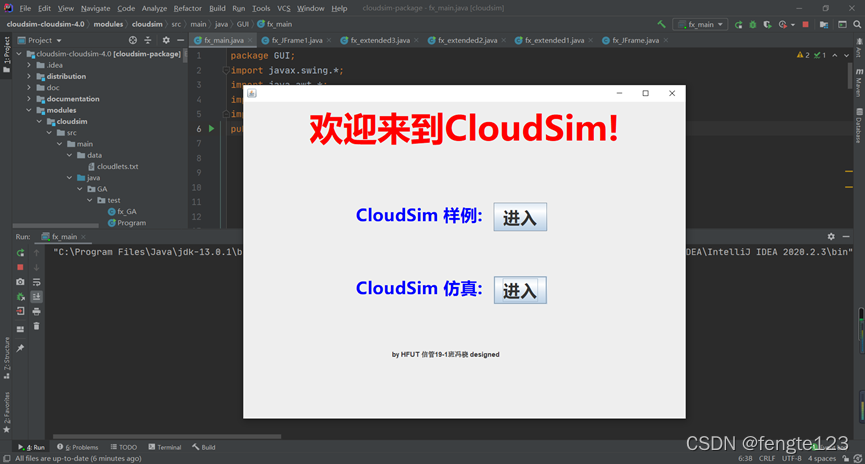Hide the Project panel with the minus icon
Image resolution: width=865 pixels, height=464 pixels.
180,40
